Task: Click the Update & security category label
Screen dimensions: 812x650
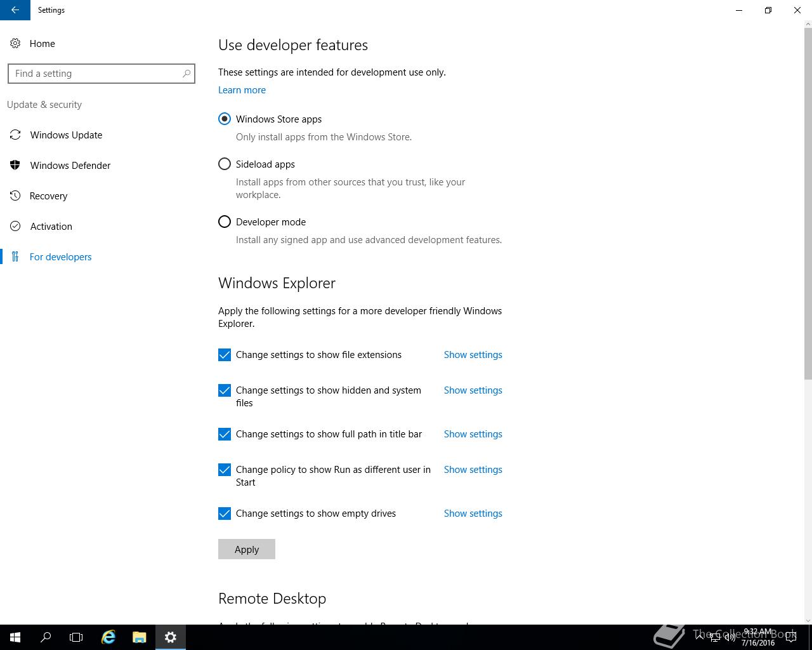Action: pos(44,104)
